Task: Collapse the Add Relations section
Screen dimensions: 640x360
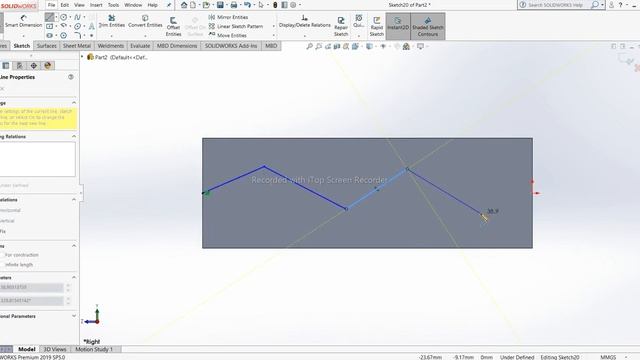Action: pos(74,200)
